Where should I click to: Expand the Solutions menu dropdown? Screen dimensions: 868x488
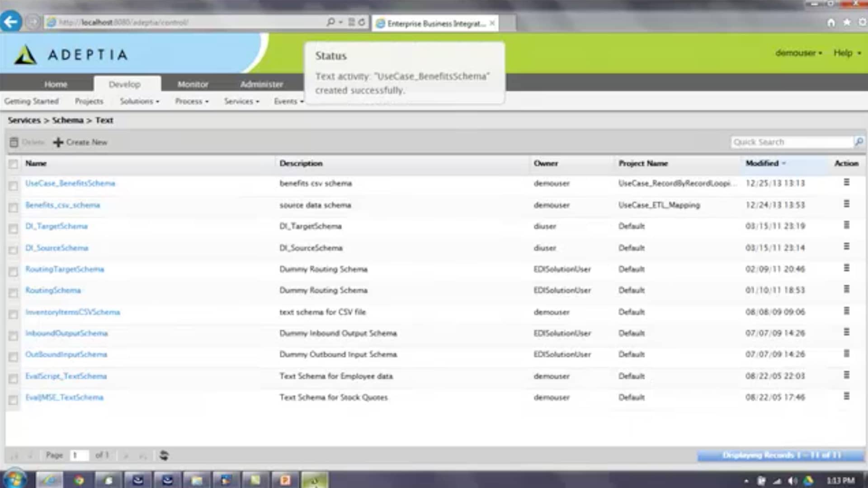click(139, 101)
